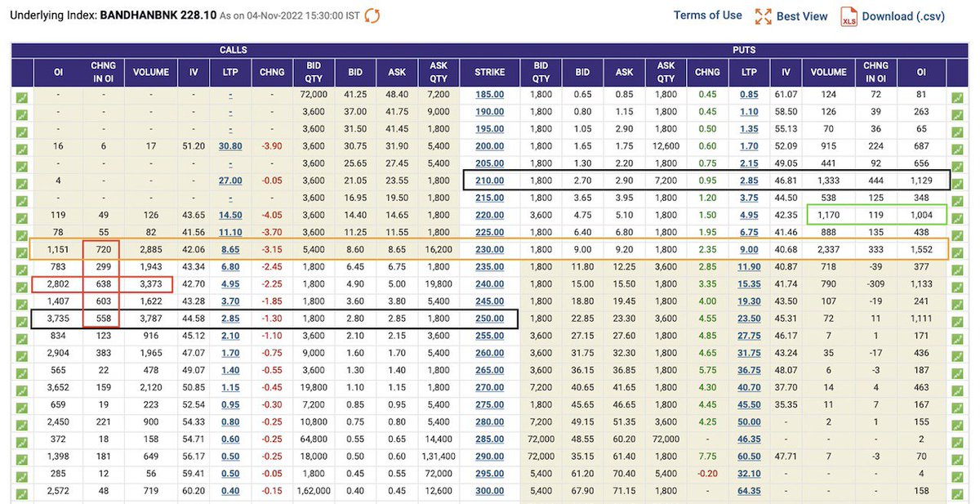Open the 250.00 strike price link

coord(489,318)
